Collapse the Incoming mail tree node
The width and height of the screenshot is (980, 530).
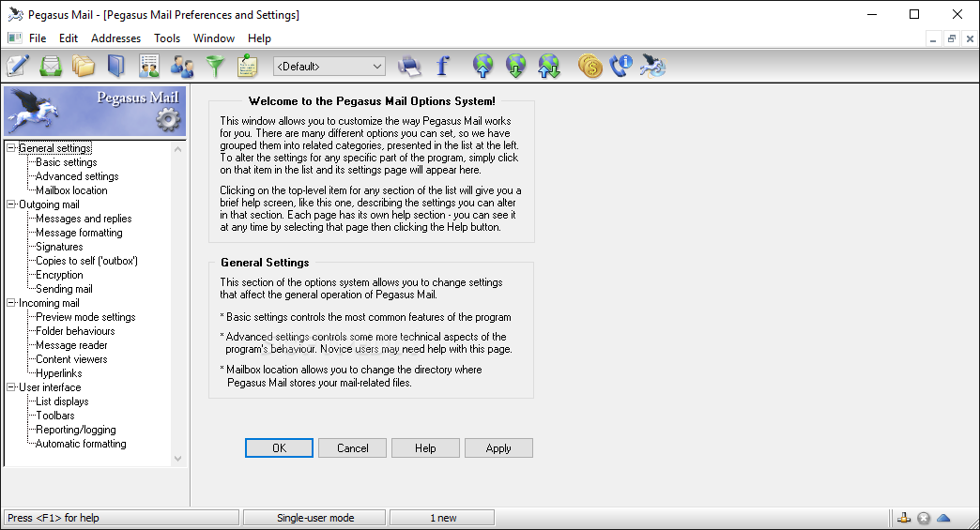(x=10, y=303)
